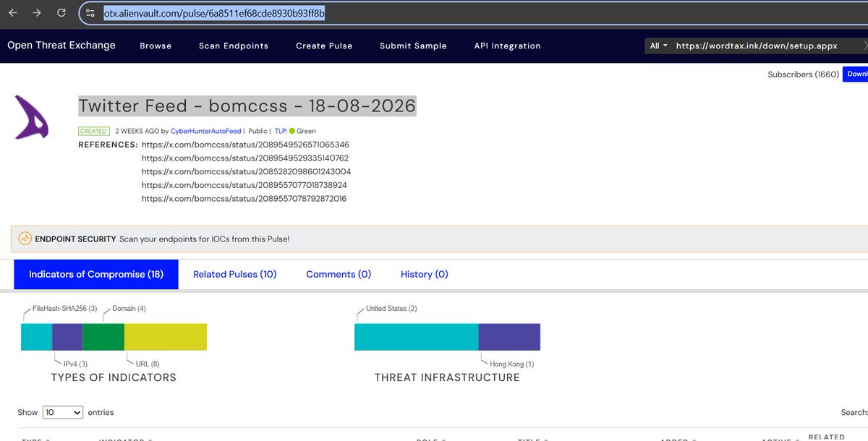This screenshot has height=441, width=868.
Task: Click the United States (2) label
Action: (x=391, y=309)
